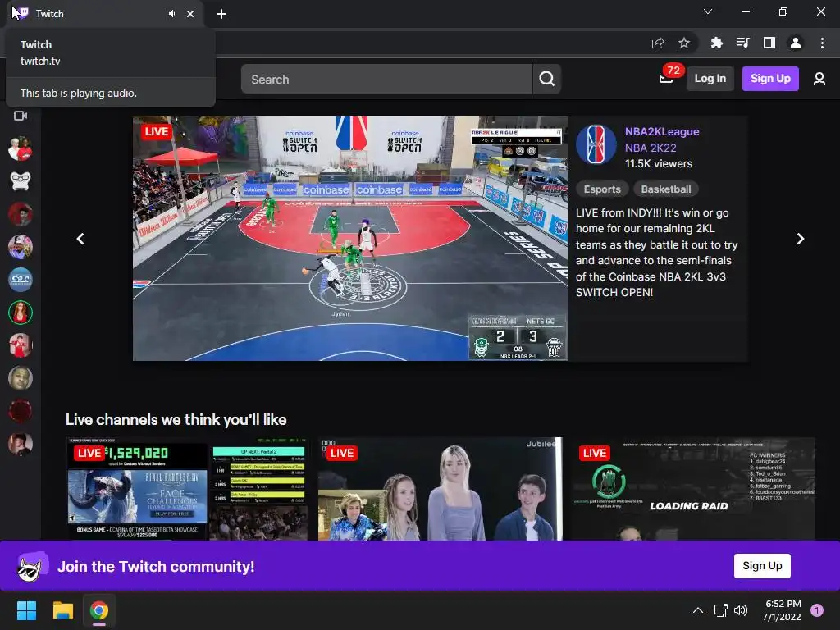Go to next carousel stream
The image size is (840, 630).
[800, 239]
